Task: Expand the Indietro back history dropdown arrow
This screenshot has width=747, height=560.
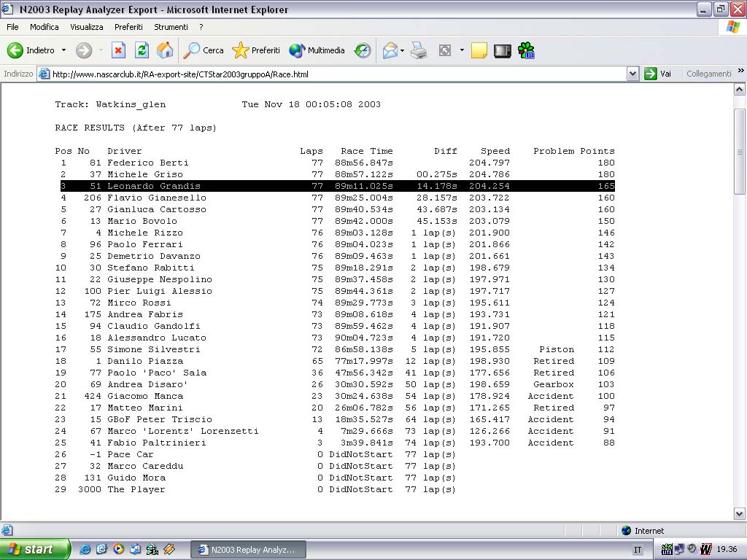Action: (63, 50)
